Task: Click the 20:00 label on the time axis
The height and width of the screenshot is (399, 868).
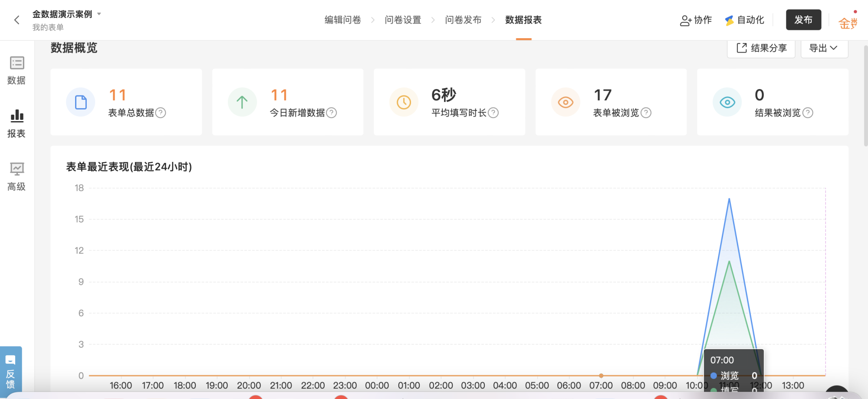Action: (x=249, y=386)
